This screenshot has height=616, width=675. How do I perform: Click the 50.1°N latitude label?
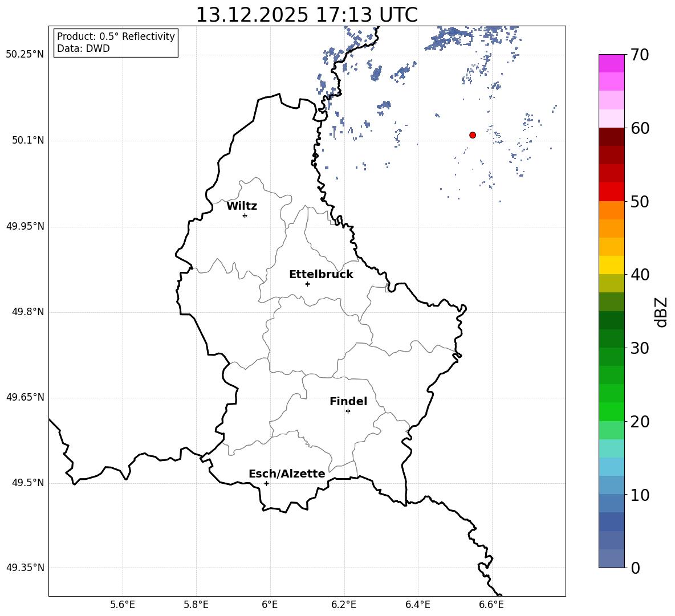tap(28, 141)
